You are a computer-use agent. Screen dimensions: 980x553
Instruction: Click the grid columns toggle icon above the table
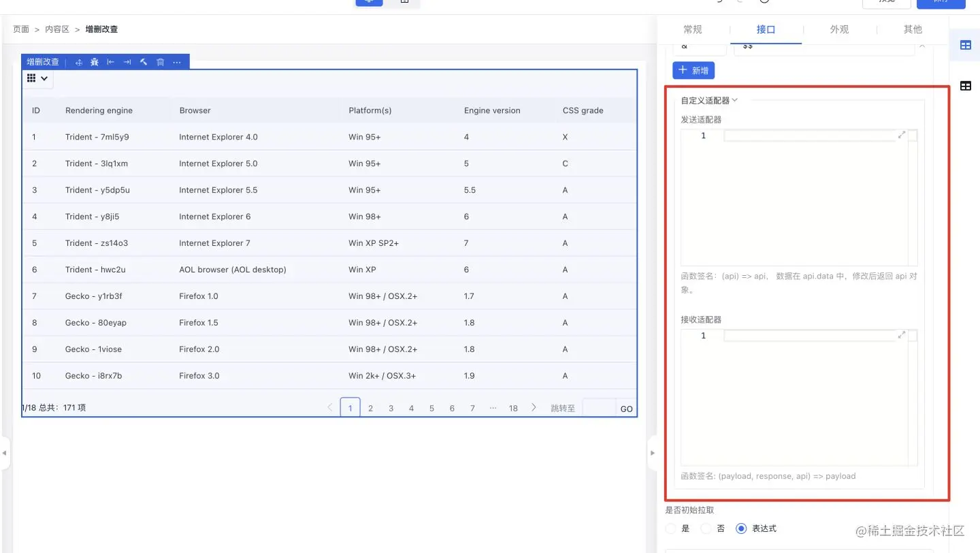(x=31, y=78)
